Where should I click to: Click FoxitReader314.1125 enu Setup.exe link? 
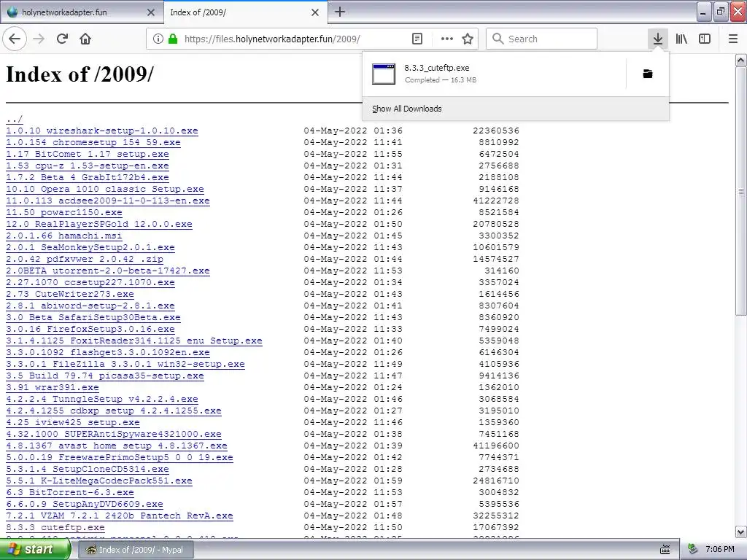click(x=134, y=341)
